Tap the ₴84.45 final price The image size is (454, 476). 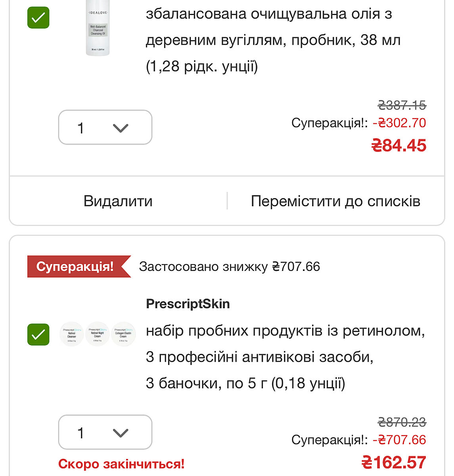click(x=399, y=146)
